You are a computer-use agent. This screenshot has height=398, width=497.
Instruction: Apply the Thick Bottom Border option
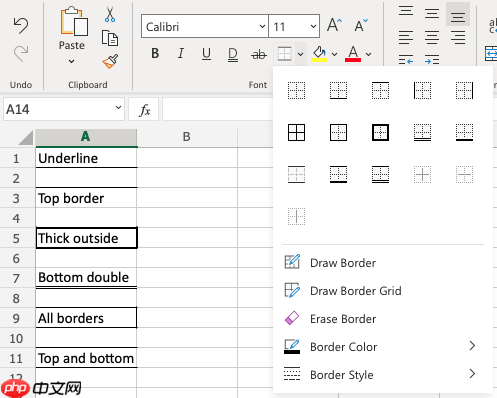coord(464,132)
